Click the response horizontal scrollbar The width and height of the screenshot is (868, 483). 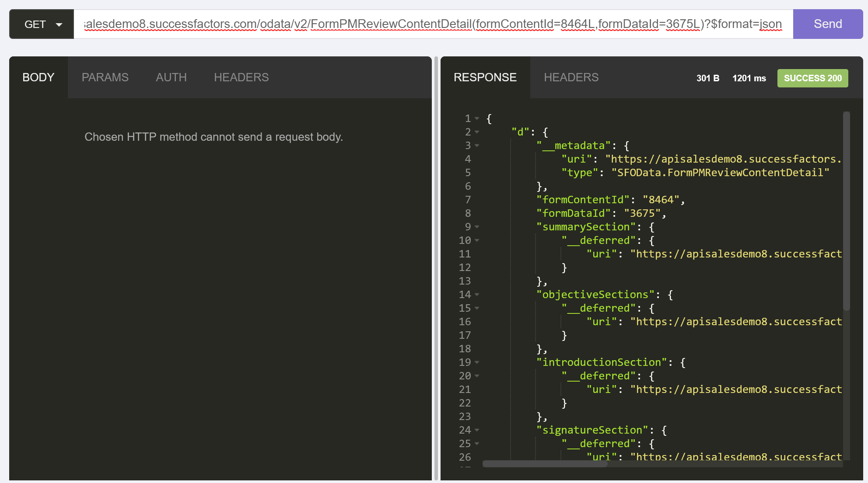click(x=545, y=464)
